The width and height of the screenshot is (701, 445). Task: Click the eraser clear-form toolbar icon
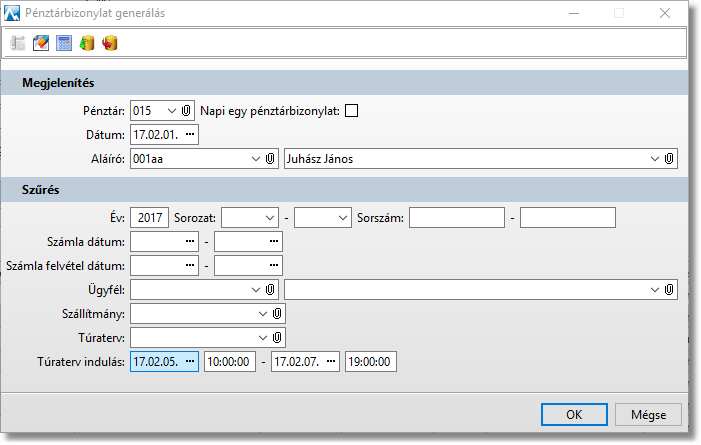coord(41,43)
